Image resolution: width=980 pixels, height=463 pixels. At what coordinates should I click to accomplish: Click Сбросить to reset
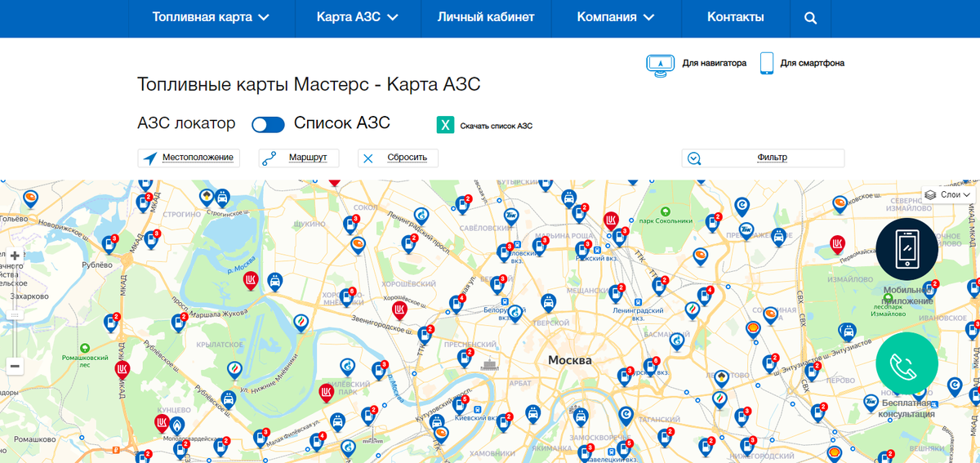point(398,158)
